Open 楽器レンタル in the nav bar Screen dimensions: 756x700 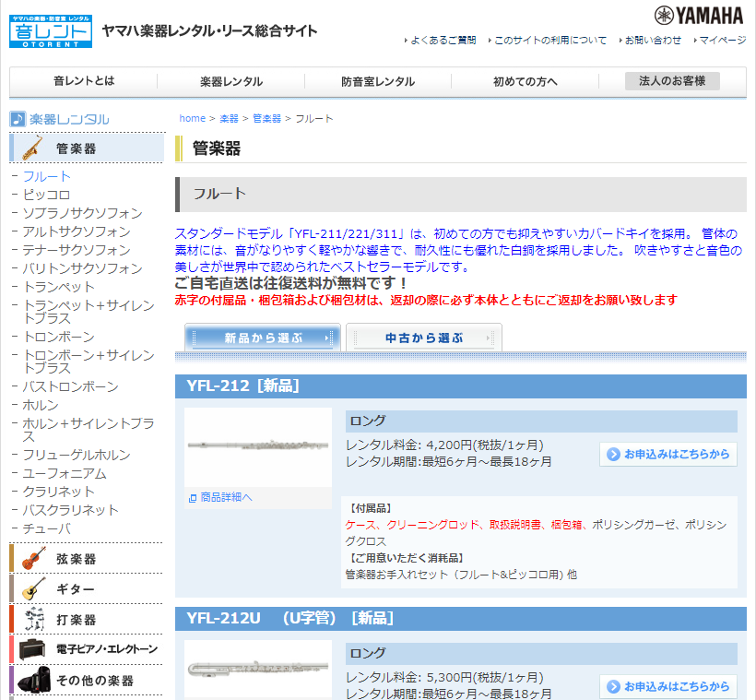click(x=231, y=81)
